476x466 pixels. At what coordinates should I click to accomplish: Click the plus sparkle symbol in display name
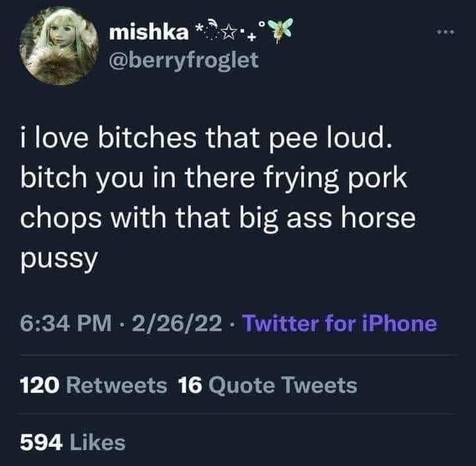251,38
